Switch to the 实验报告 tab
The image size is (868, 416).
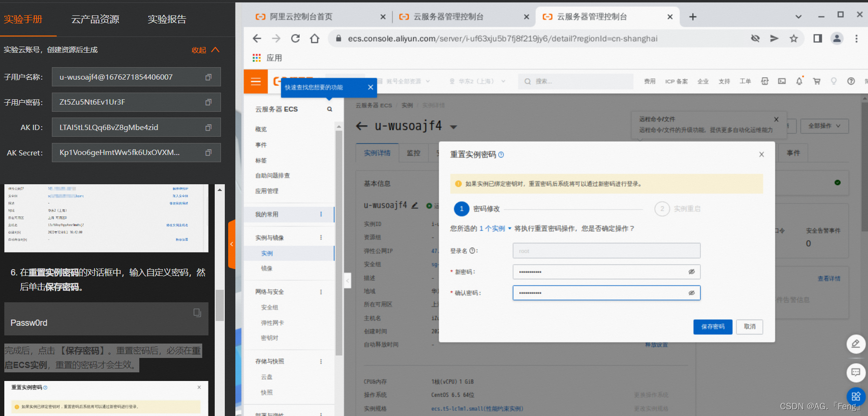pyautogui.click(x=167, y=19)
